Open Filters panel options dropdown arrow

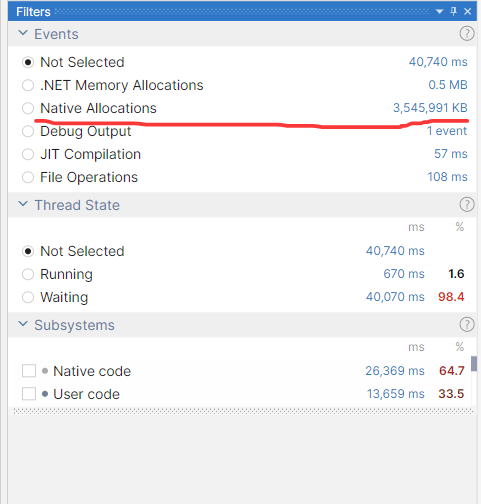(440, 12)
